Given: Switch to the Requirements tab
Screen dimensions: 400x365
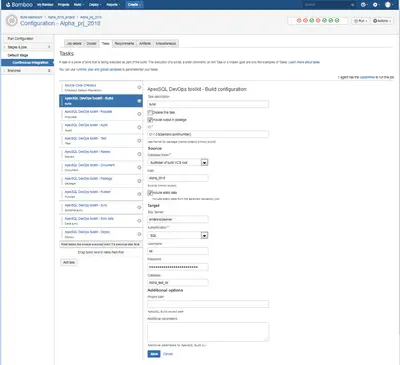Looking at the screenshot, I should [x=124, y=43].
